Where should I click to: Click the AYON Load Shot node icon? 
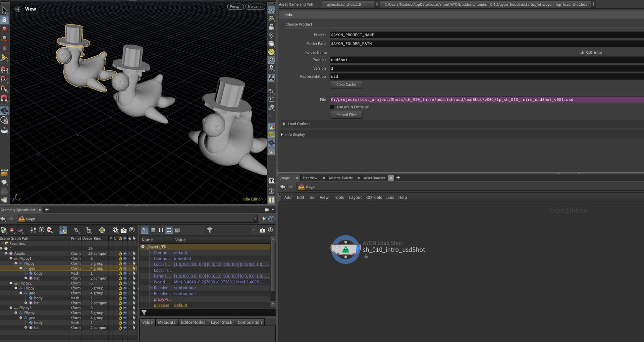(x=345, y=249)
